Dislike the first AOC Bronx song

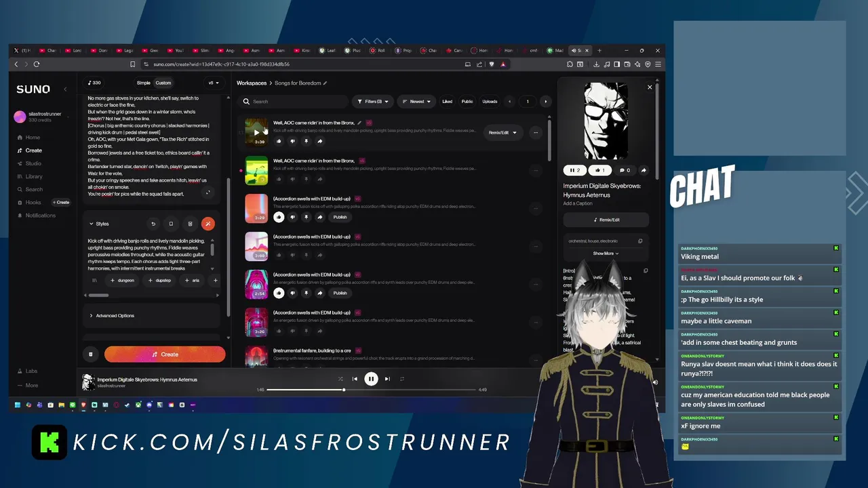(292, 141)
